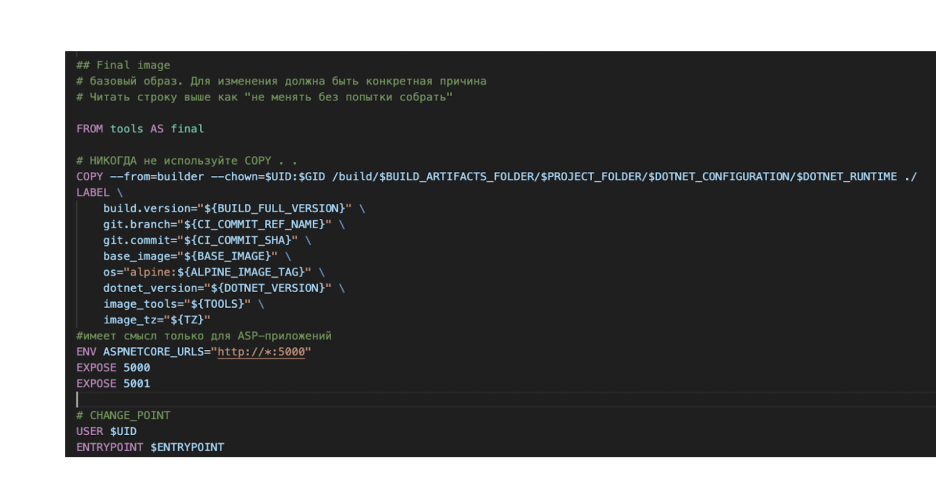The width and height of the screenshot is (936, 492).
Task: Click the os="alpine" label line
Action: pos(210,272)
